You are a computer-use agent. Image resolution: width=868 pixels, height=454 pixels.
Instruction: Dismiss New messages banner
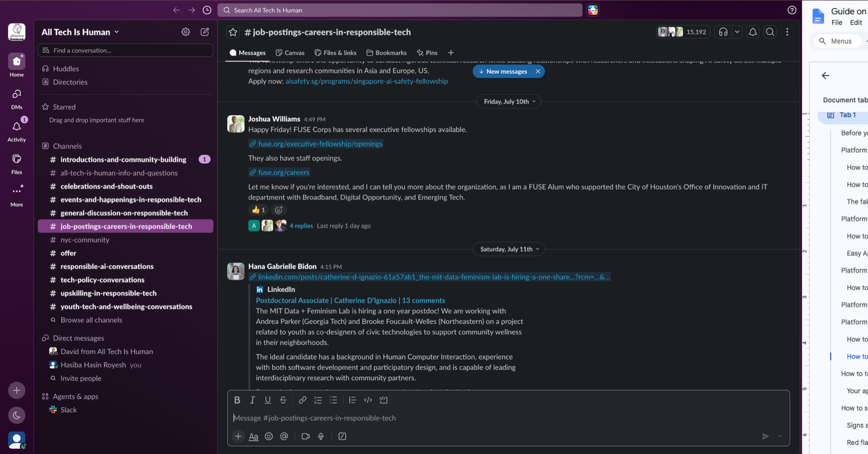538,71
